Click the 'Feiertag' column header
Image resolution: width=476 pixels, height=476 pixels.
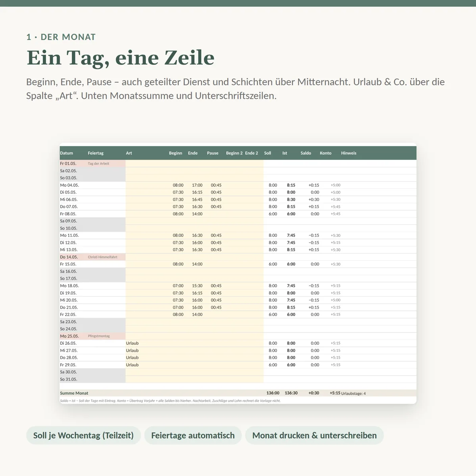(96, 153)
